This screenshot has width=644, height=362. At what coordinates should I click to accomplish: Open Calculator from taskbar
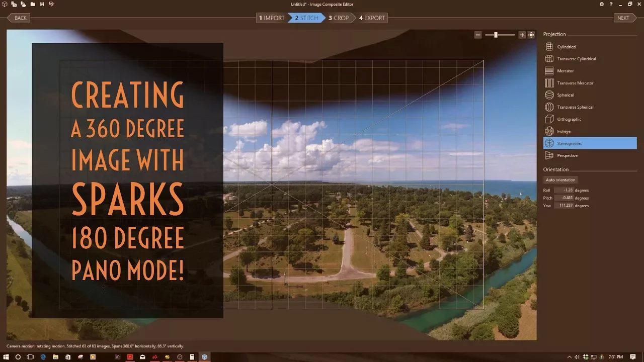[x=192, y=357]
